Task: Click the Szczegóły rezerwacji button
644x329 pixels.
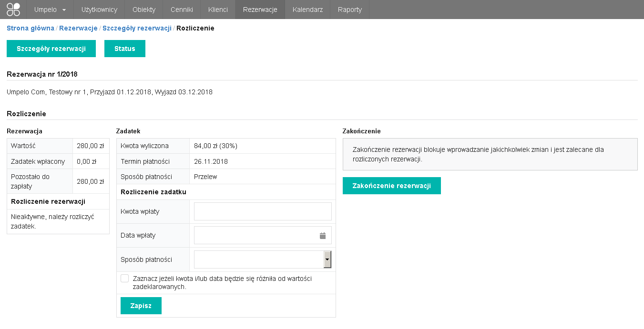Action: 51,49
